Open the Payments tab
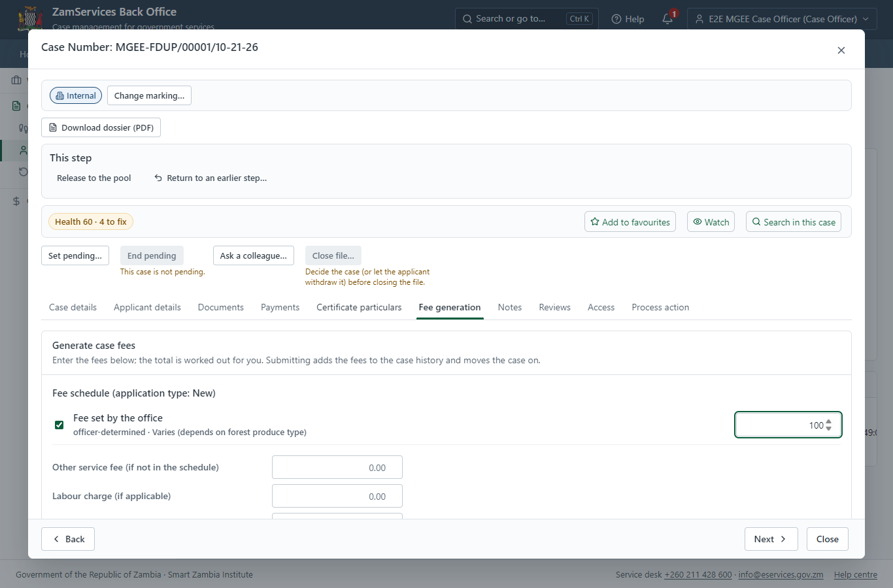This screenshot has width=893, height=588. point(280,307)
